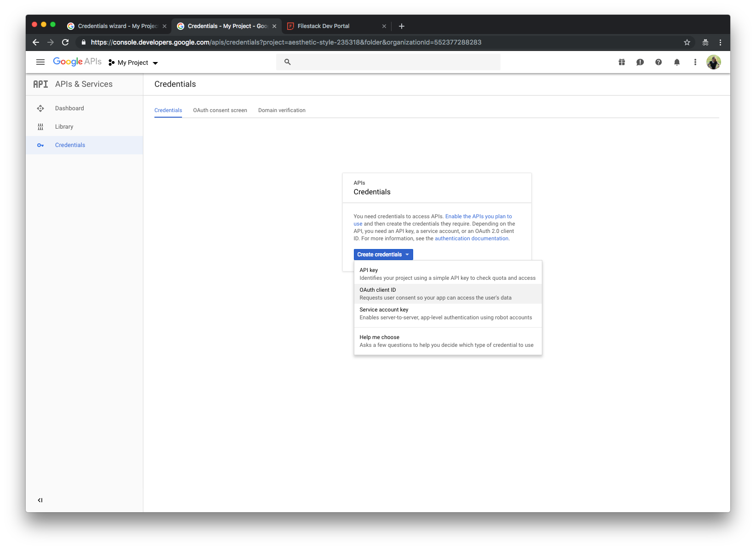756x549 pixels.
Task: Click the Create credentials dropdown button
Action: (x=383, y=255)
